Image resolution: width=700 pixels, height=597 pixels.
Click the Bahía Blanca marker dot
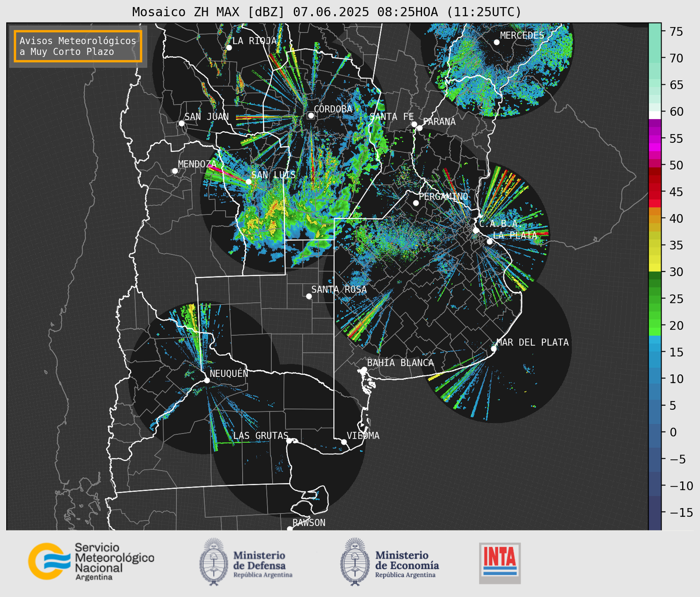[x=364, y=369]
